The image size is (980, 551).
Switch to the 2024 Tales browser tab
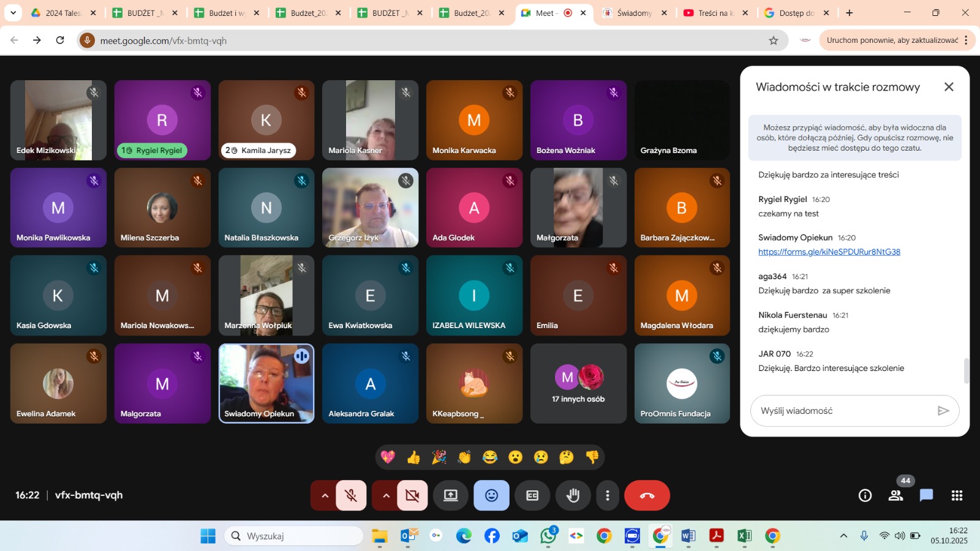pos(62,13)
